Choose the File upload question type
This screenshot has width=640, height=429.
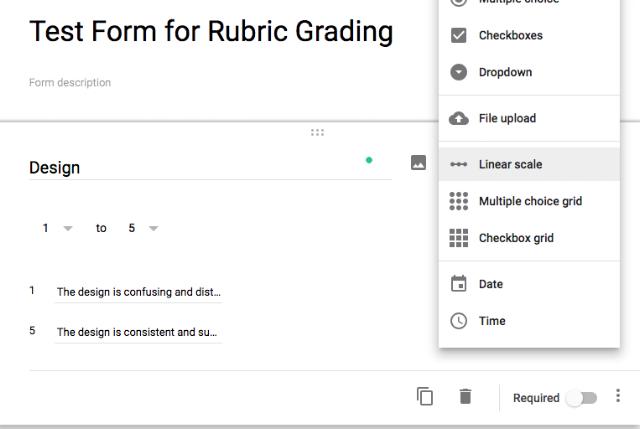coord(529,118)
